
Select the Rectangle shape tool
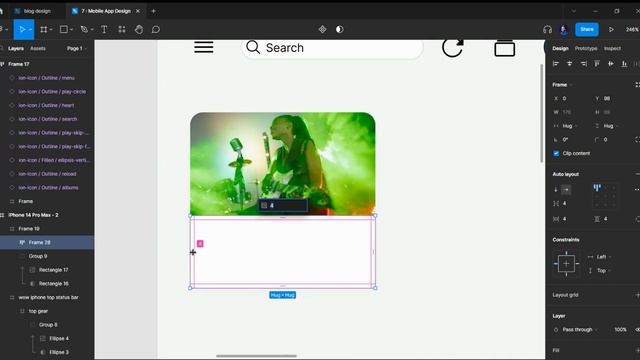(64, 29)
